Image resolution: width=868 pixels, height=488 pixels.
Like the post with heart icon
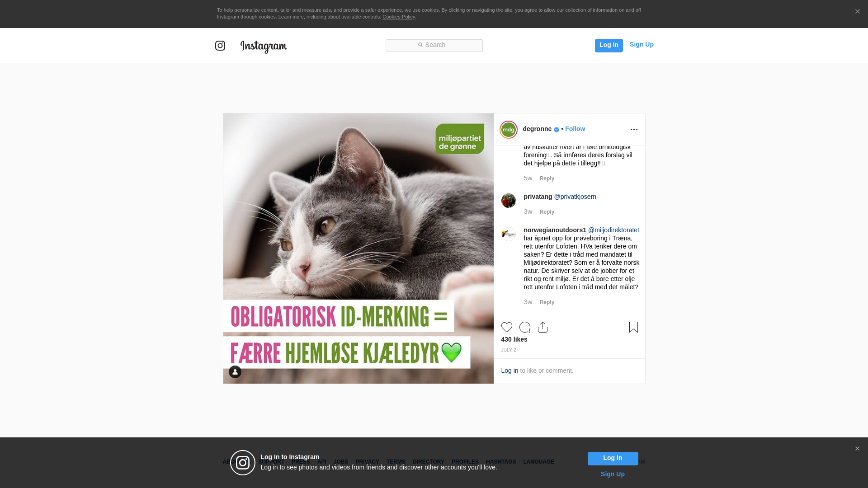(x=506, y=327)
